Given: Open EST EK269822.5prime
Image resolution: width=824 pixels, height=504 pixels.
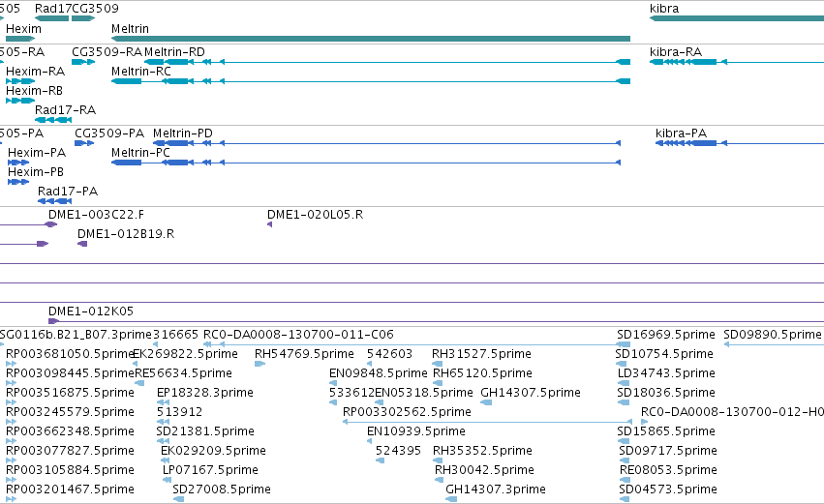Looking at the screenshot, I should [x=186, y=354].
